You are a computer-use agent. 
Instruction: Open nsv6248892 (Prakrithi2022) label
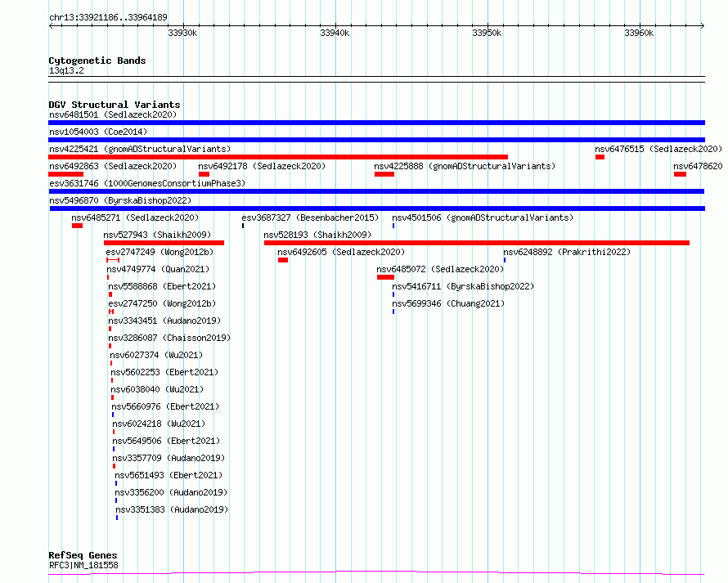(567, 252)
